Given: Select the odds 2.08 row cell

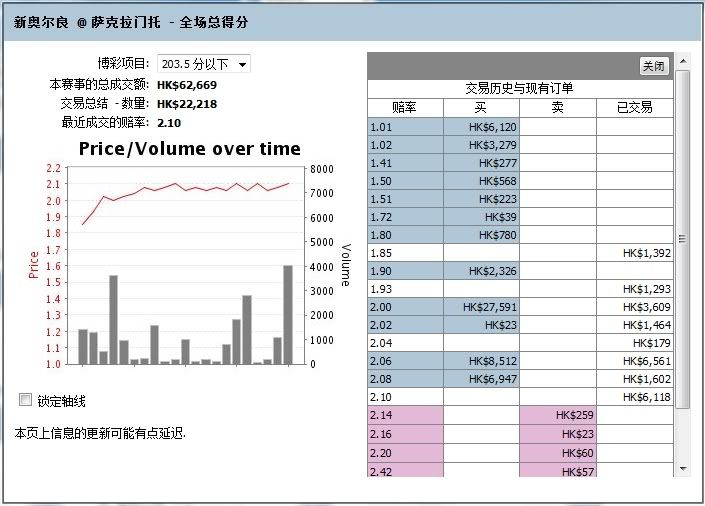Looking at the screenshot, I should pos(405,380).
